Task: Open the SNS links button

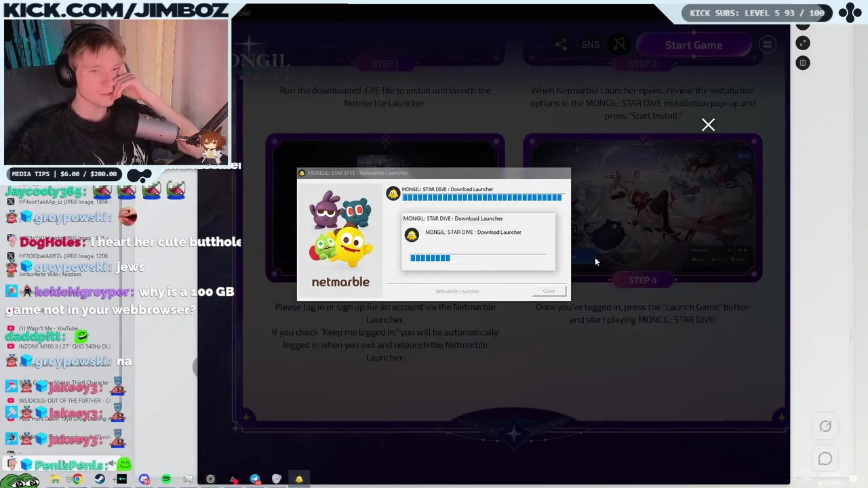Action: (x=590, y=45)
